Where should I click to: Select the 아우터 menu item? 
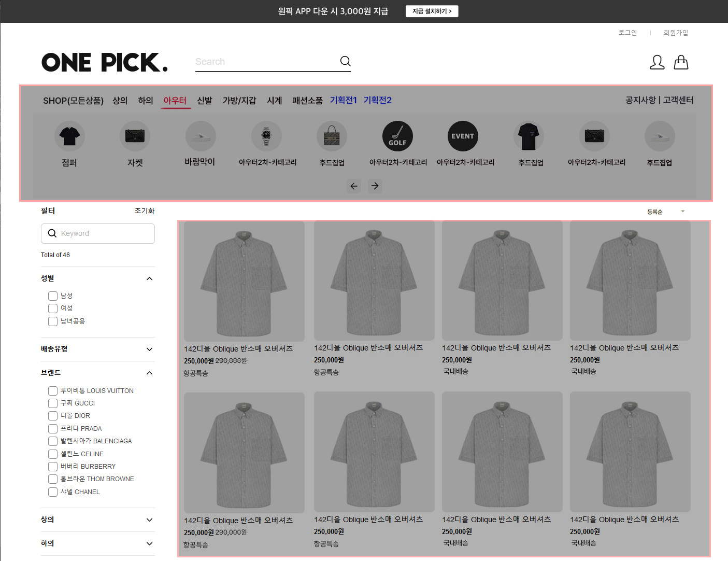point(175,100)
